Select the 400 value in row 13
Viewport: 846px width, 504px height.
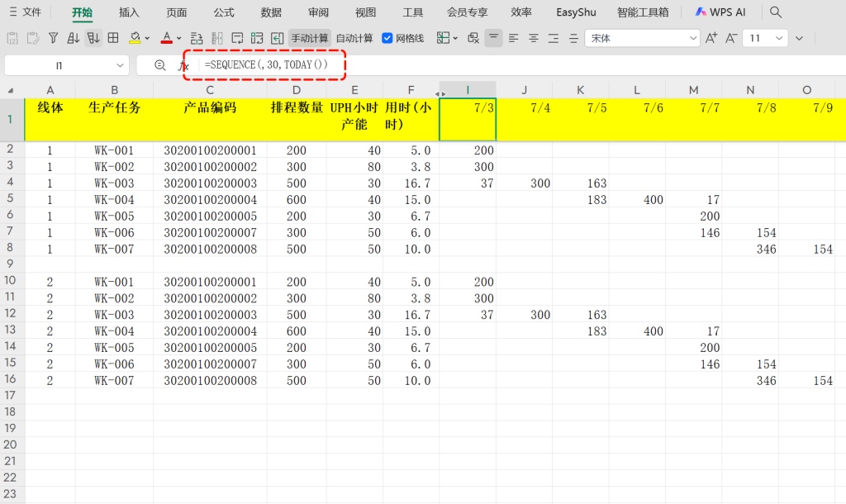637,330
